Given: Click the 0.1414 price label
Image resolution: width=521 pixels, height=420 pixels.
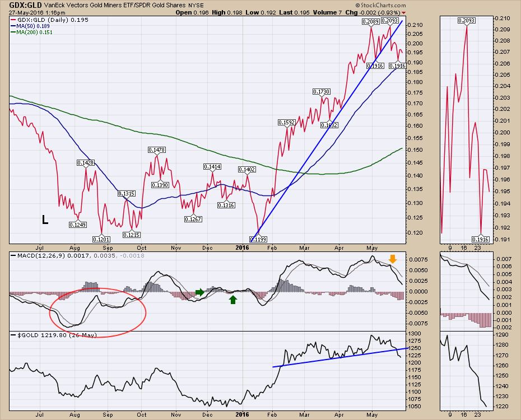Looking at the screenshot, I should click(212, 167).
